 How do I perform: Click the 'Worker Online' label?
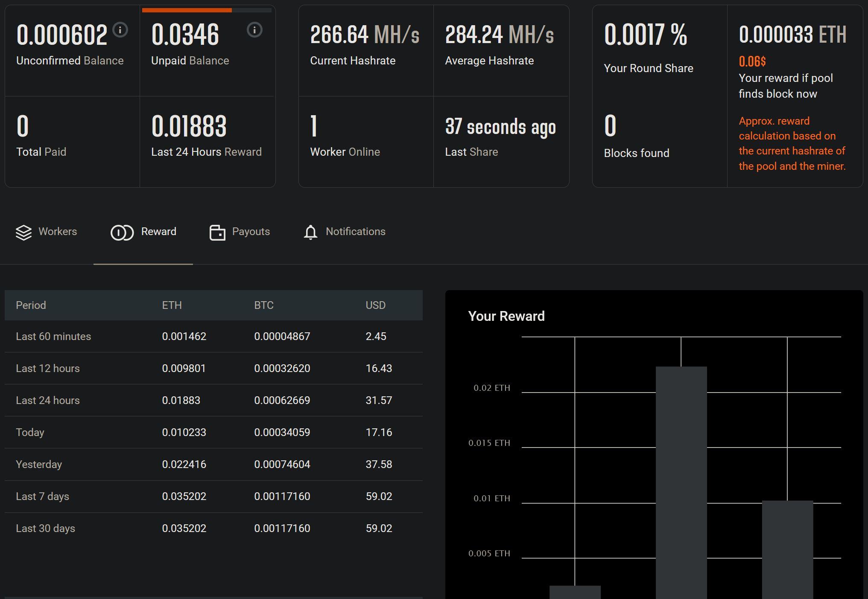click(345, 152)
